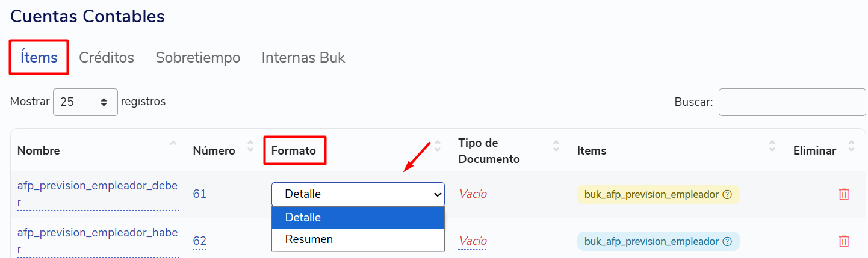Go to Internas Buk tab
This screenshot has height=258, width=868.
(303, 58)
